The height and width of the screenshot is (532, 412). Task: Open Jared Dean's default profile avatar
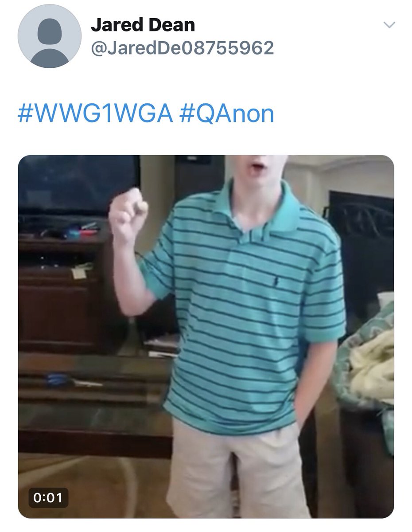tap(50, 36)
